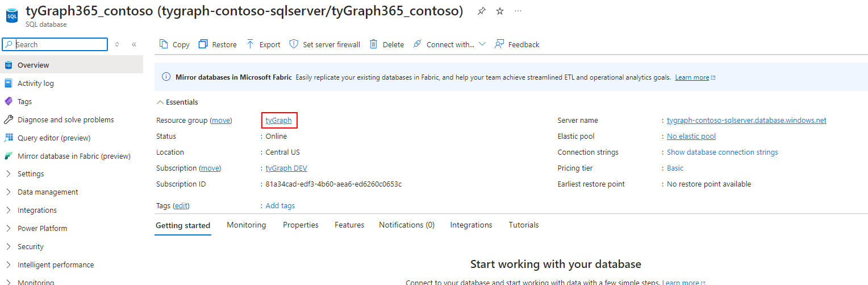Click Learn more in Fabric banner
Screen dimensions: 868x285
pyautogui.click(x=692, y=77)
